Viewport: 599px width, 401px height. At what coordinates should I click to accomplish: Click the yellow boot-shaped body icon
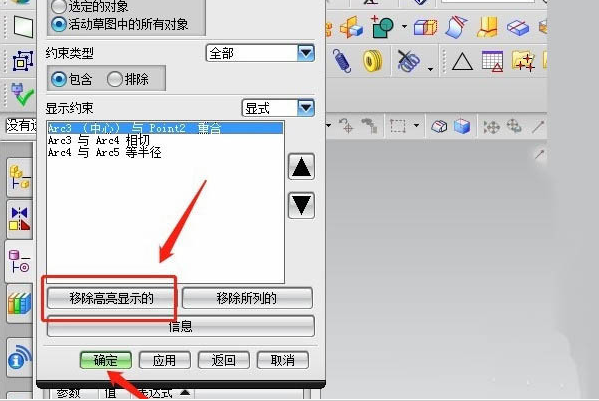(x=487, y=27)
